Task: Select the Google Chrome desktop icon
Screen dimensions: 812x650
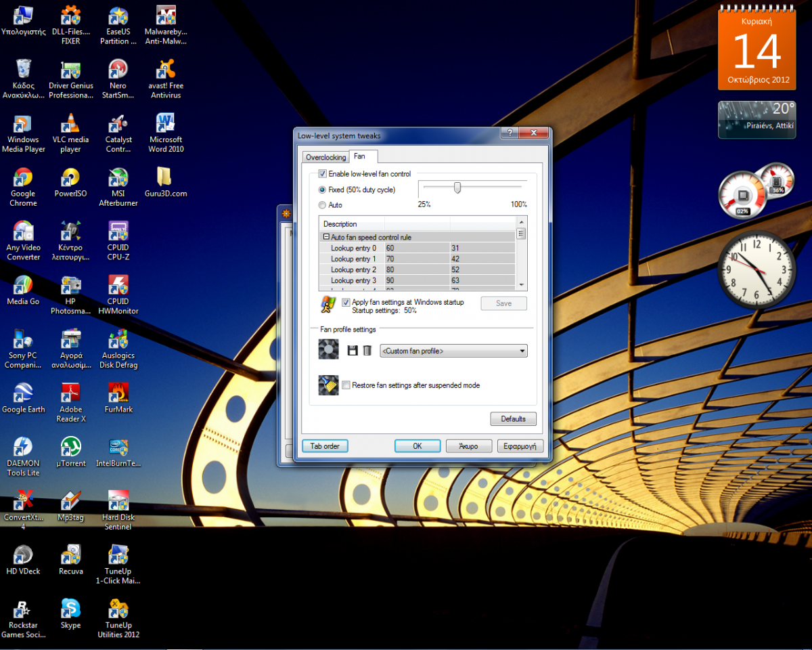Action: tap(23, 188)
